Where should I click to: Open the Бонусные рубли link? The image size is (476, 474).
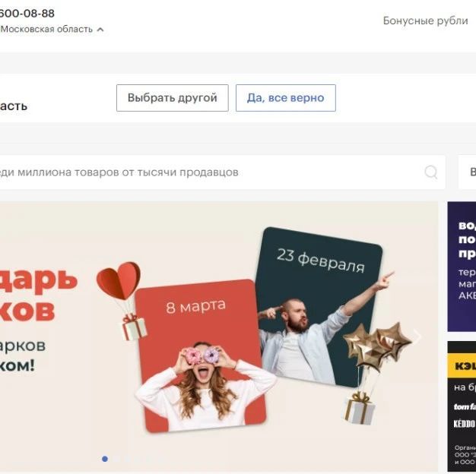[x=425, y=21]
